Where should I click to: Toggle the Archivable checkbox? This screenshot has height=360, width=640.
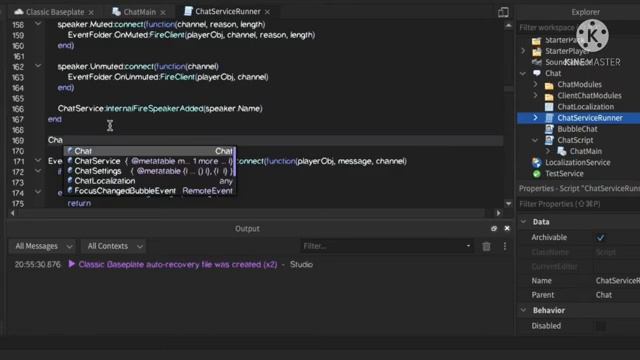(600, 238)
